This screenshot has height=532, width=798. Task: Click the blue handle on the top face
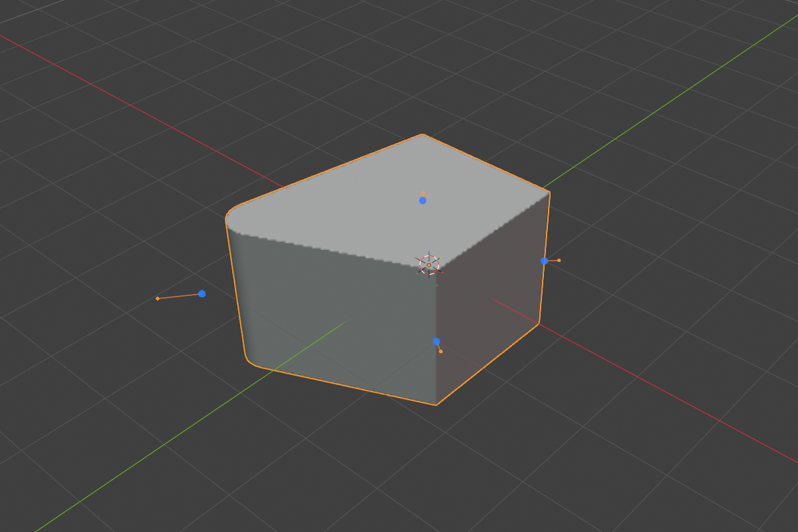point(422,200)
